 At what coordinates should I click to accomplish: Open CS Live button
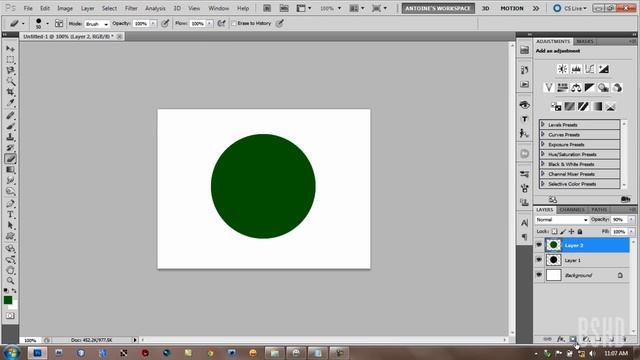[x=570, y=8]
